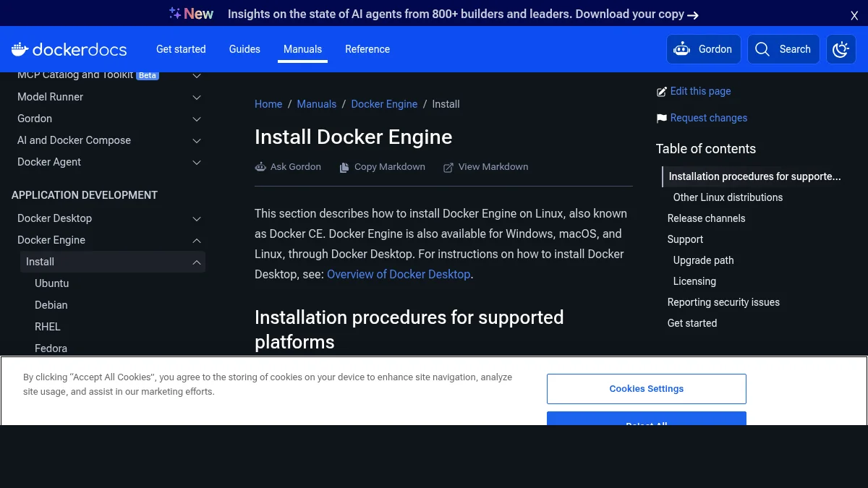Jump to Other Linux distributions in contents

coord(728,197)
